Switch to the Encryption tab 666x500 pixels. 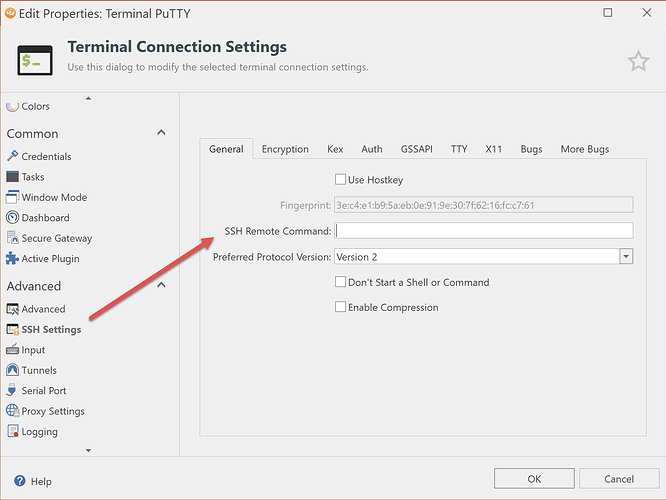tap(285, 149)
